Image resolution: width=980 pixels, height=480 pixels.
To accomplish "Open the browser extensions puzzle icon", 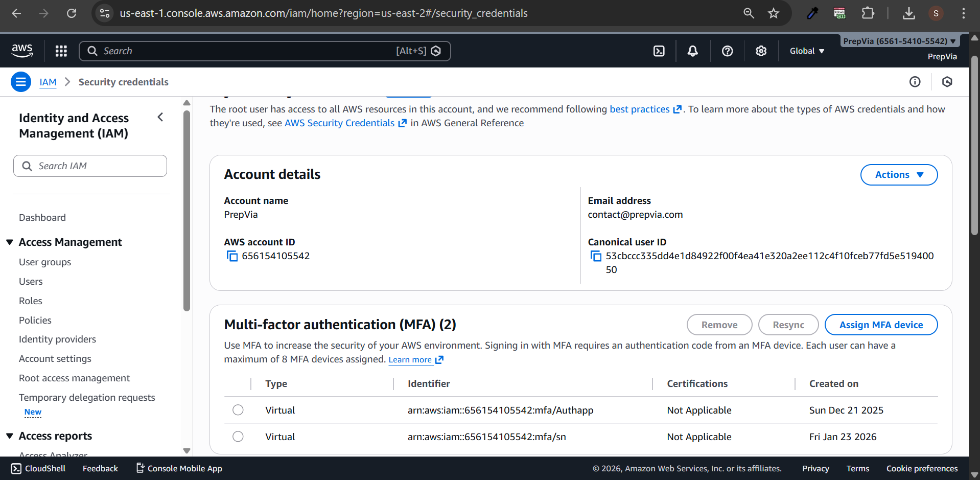I will (x=868, y=13).
